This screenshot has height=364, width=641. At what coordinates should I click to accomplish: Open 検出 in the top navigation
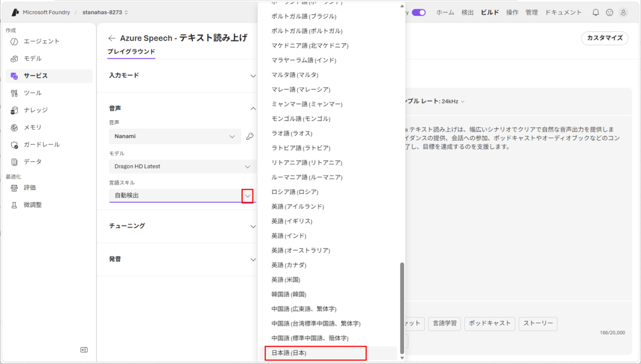467,12
